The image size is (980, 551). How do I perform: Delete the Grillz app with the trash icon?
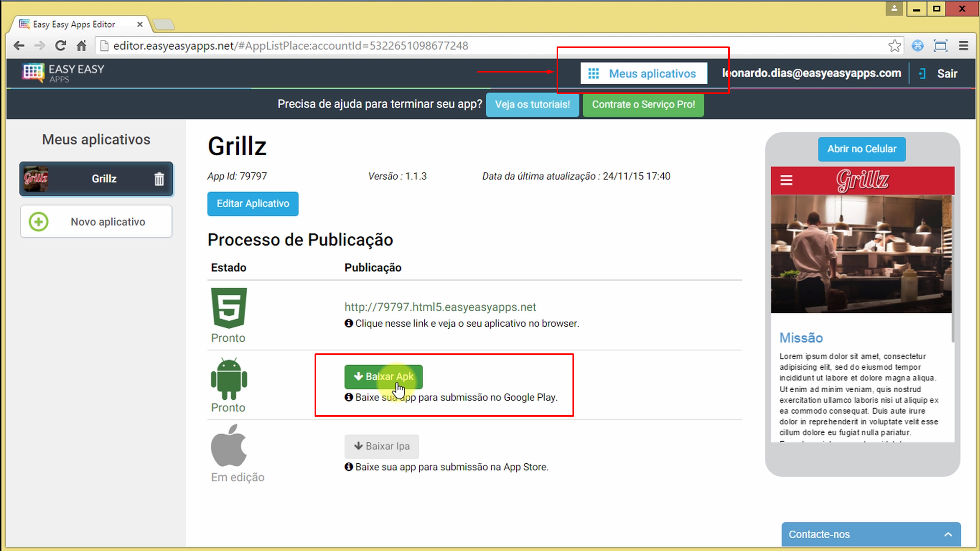(x=159, y=179)
